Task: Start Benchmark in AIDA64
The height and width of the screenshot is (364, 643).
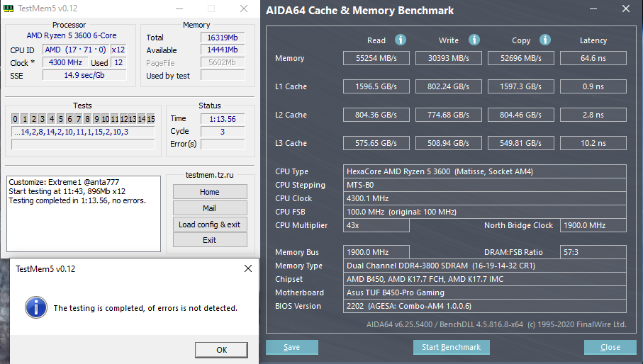Action: (x=451, y=347)
